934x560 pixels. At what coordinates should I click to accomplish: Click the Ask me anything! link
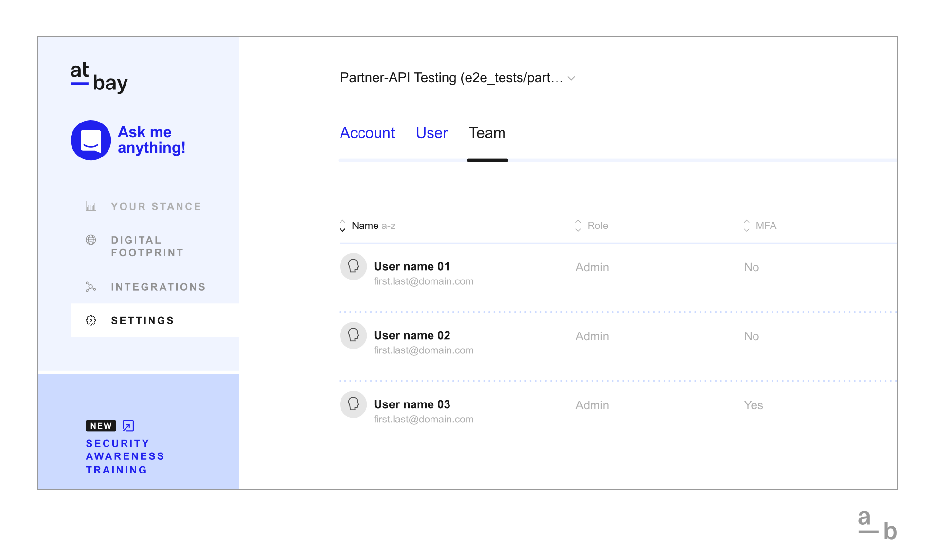[x=151, y=140]
